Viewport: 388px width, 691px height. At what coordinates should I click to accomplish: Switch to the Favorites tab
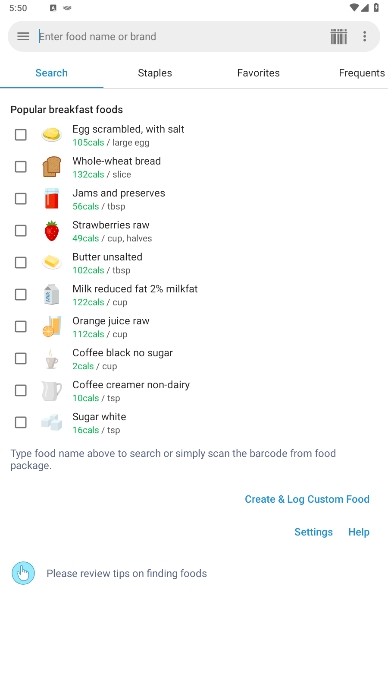(258, 73)
